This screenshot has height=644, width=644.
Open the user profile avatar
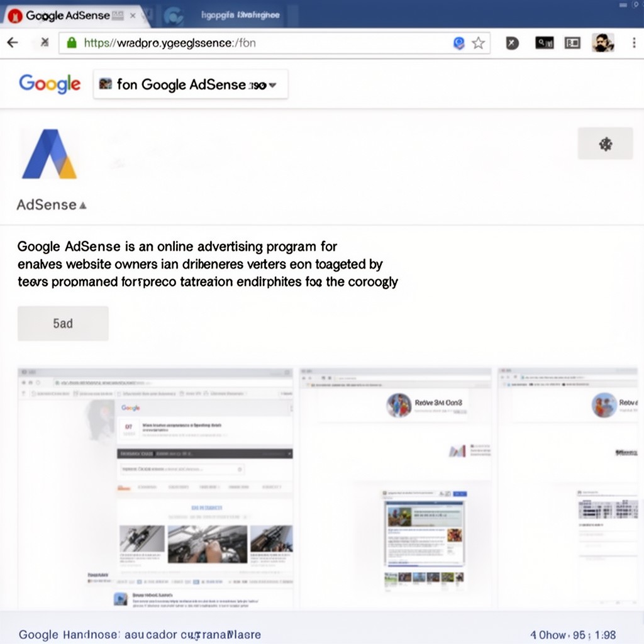[x=603, y=43]
